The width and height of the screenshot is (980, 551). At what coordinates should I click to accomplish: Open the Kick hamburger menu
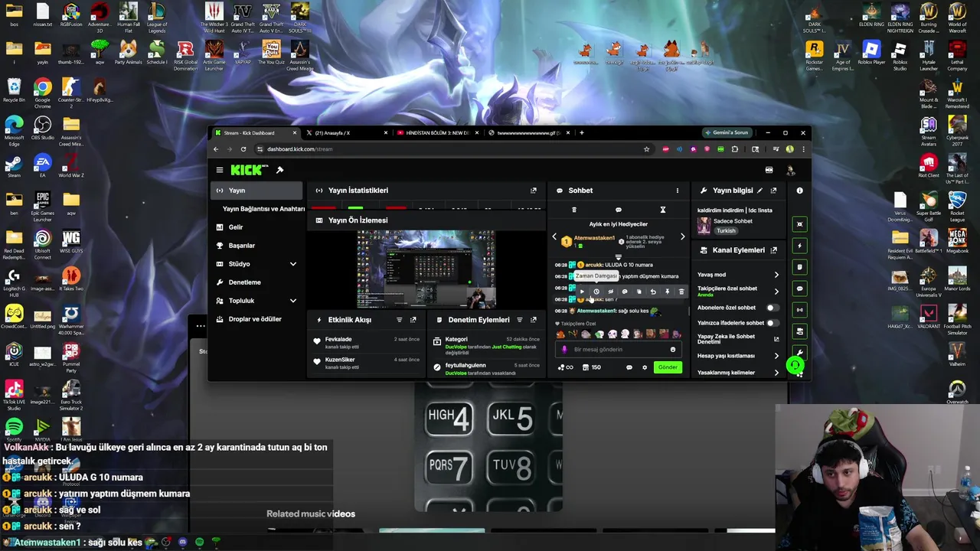click(x=220, y=170)
